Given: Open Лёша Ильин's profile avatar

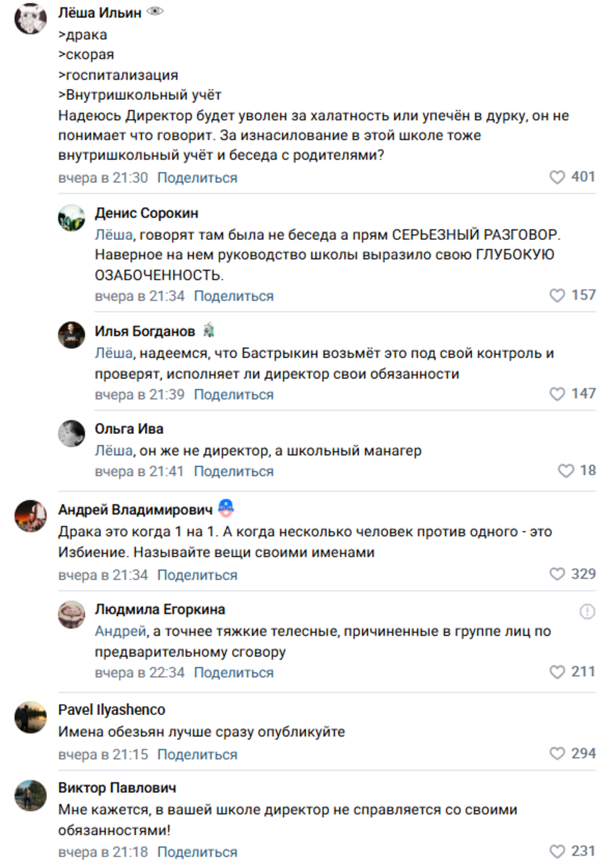Looking at the screenshot, I should pos(31,18).
